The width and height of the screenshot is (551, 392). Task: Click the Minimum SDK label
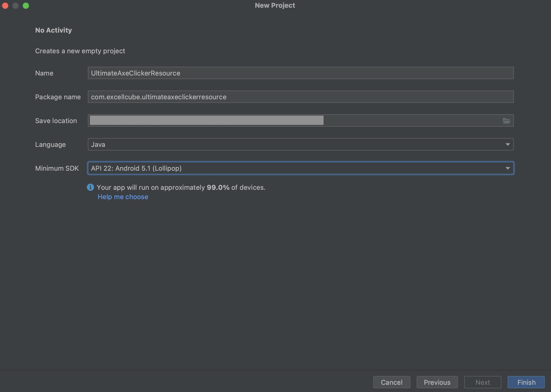(57, 168)
